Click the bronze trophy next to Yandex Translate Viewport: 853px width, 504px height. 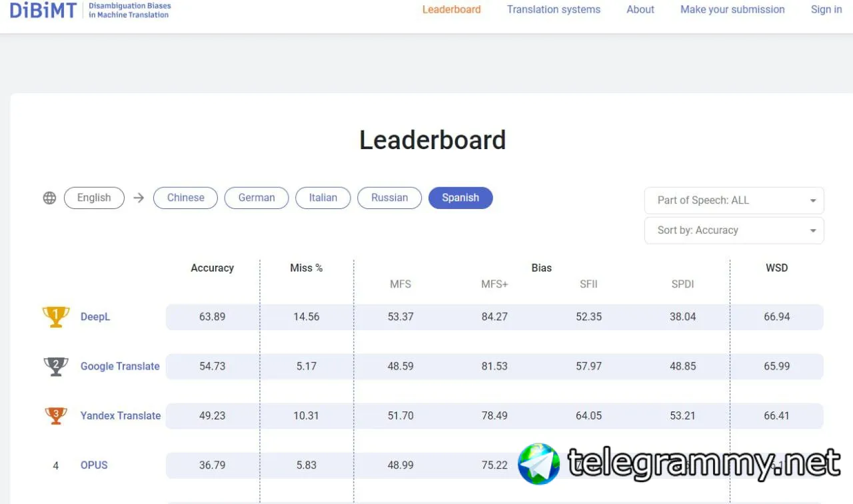pos(56,415)
